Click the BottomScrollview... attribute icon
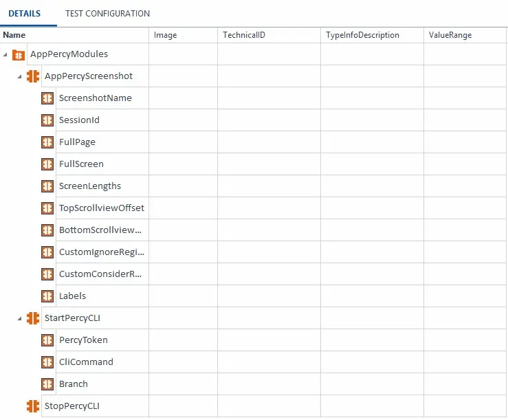508x420 pixels. pyautogui.click(x=47, y=230)
